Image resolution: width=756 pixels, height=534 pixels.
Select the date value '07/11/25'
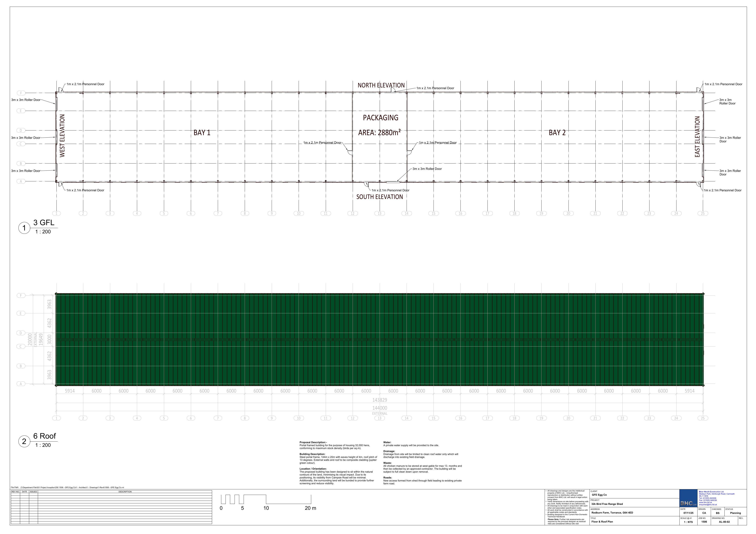click(688, 513)
